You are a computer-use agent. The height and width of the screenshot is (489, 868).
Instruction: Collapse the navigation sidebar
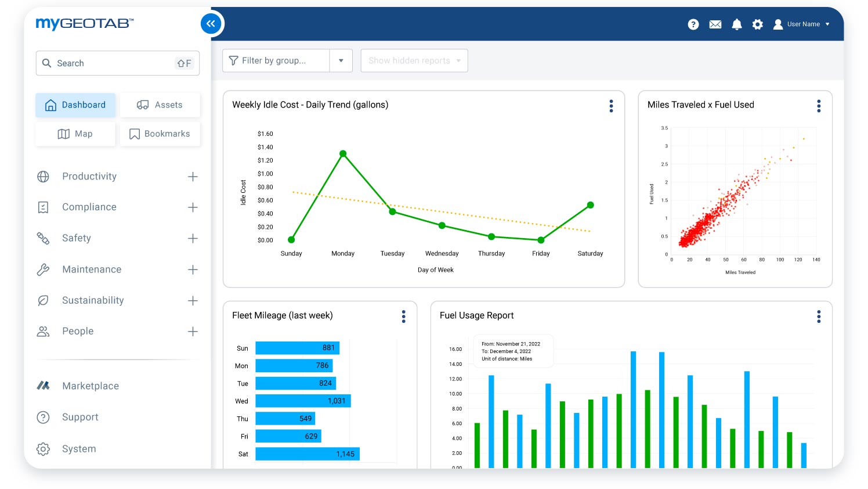pyautogui.click(x=211, y=24)
